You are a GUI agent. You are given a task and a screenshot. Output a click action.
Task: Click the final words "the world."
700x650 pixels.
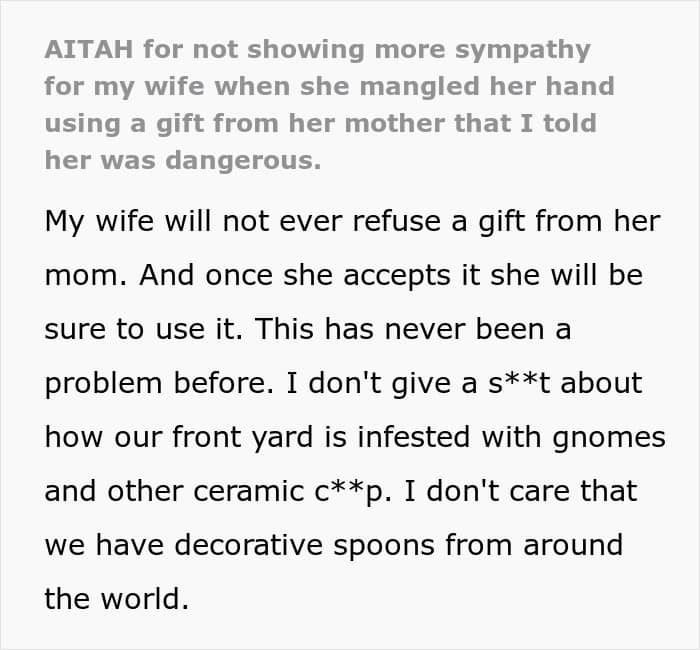116,600
